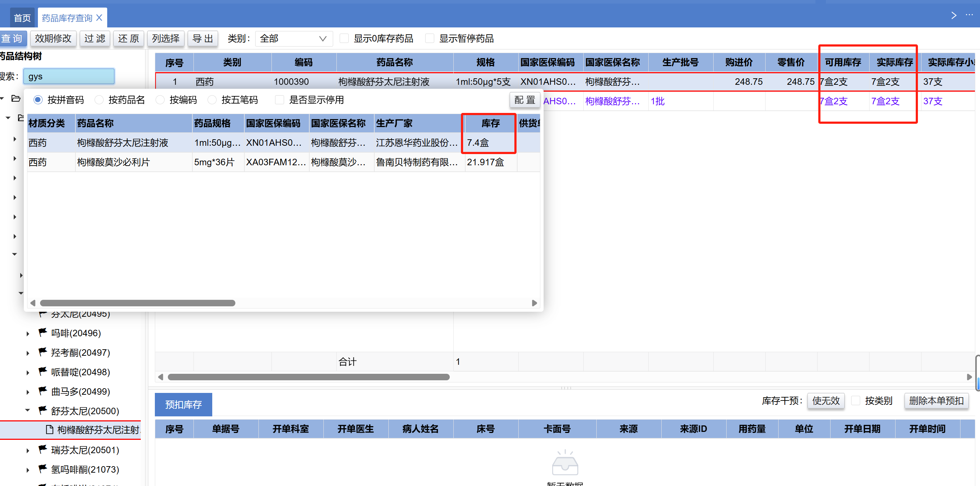Expand the 羟考酮(20497) tree node
The width and height of the screenshot is (980, 486).
pos(27,353)
